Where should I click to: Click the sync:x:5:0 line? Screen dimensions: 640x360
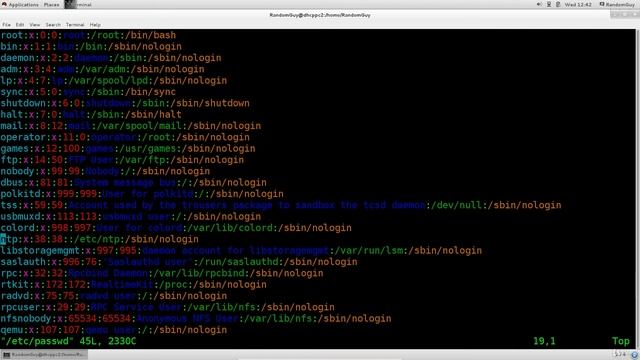(88, 92)
